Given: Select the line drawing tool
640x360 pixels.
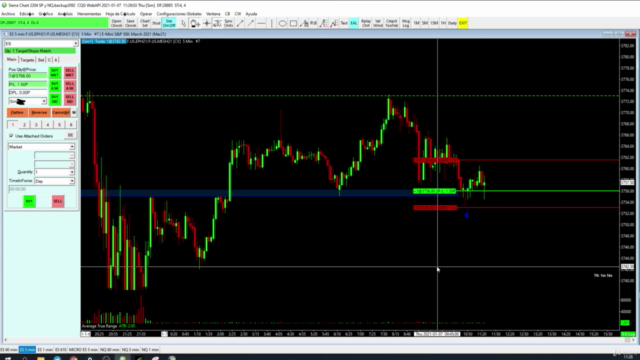Looking at the screenshot, I should pos(240,23).
